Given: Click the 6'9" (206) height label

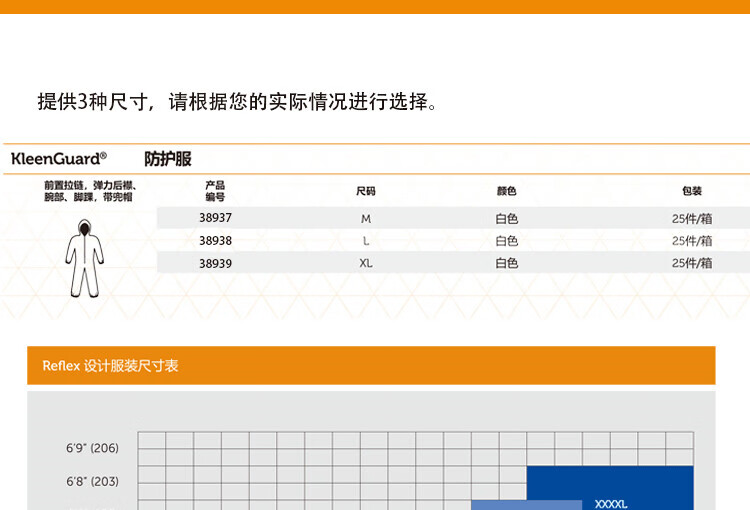Looking at the screenshot, I should pos(92,448).
